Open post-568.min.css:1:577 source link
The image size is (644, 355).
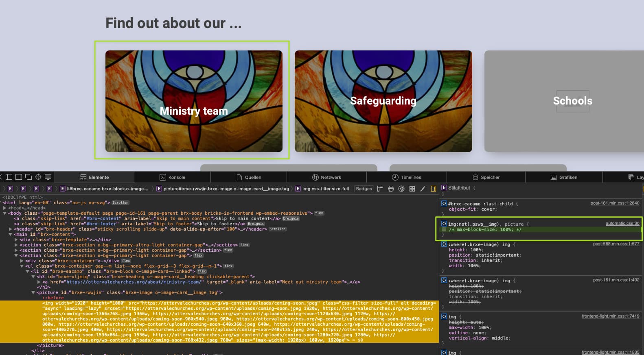(x=616, y=244)
